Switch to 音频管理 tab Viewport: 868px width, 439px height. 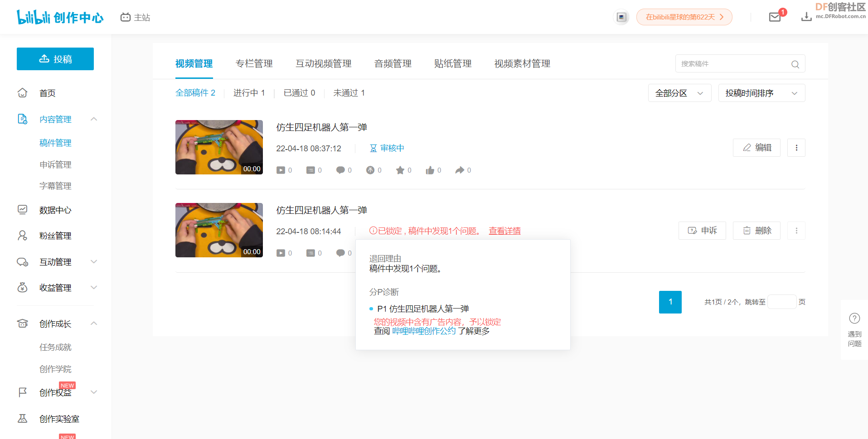[393, 63]
